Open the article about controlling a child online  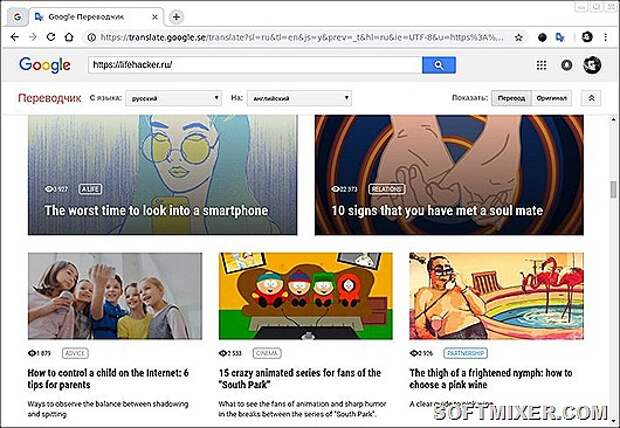pyautogui.click(x=108, y=379)
